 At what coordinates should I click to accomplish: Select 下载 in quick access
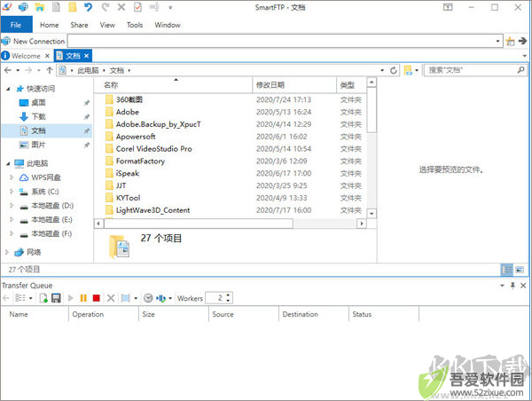pyautogui.click(x=38, y=116)
